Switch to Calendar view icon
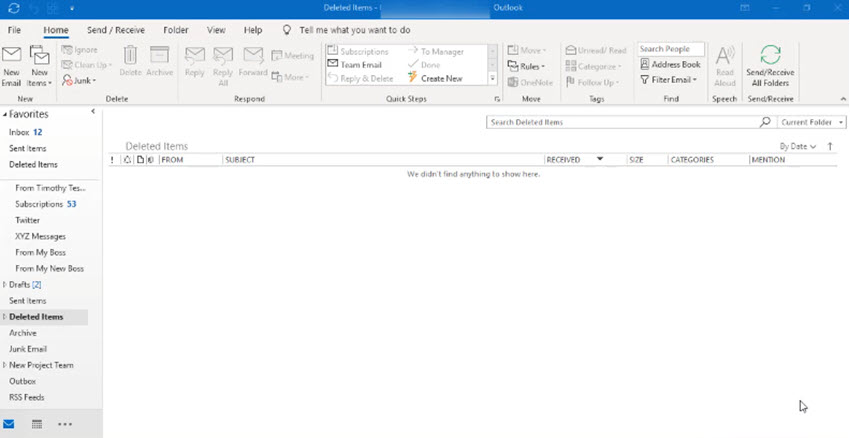 pyautogui.click(x=37, y=424)
